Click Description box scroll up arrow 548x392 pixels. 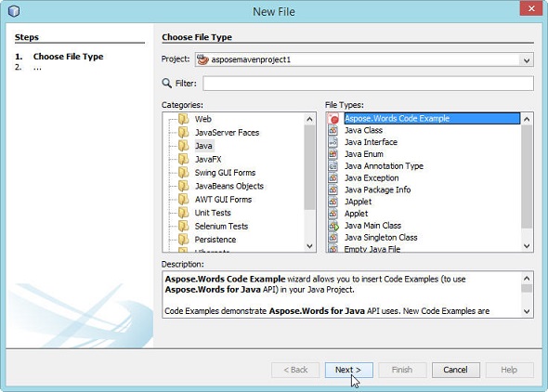pyautogui.click(x=527, y=279)
